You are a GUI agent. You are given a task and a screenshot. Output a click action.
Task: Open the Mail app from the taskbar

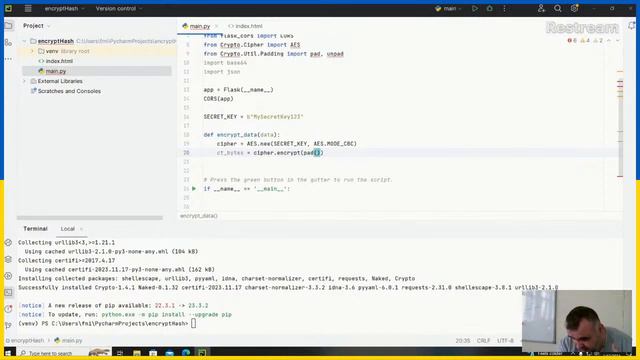tap(169, 353)
